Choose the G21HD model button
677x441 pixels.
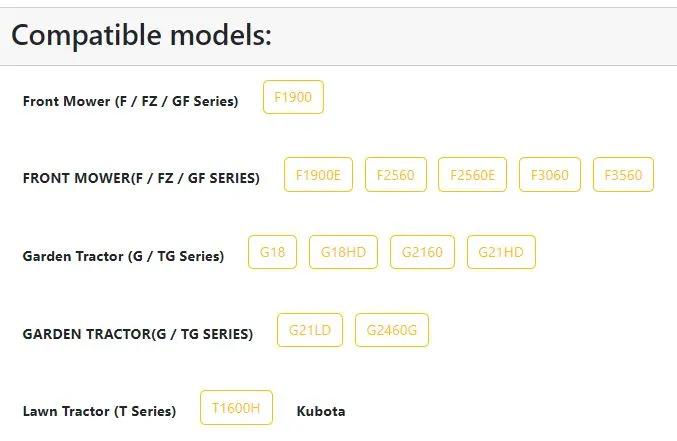click(501, 252)
